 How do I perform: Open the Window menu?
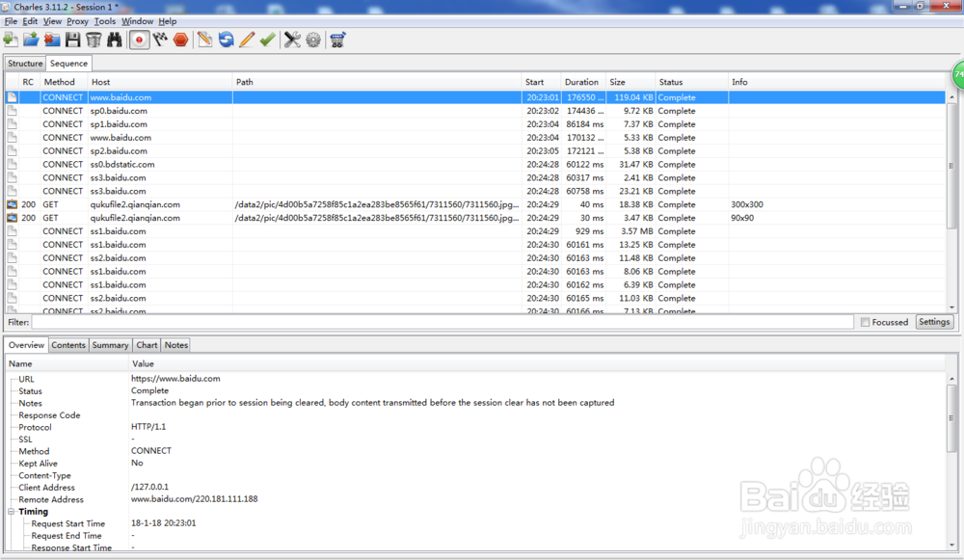click(137, 21)
